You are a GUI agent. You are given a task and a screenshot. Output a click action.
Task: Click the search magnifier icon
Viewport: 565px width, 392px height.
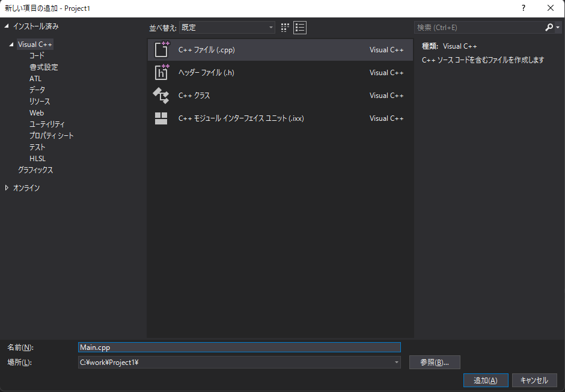click(x=549, y=27)
